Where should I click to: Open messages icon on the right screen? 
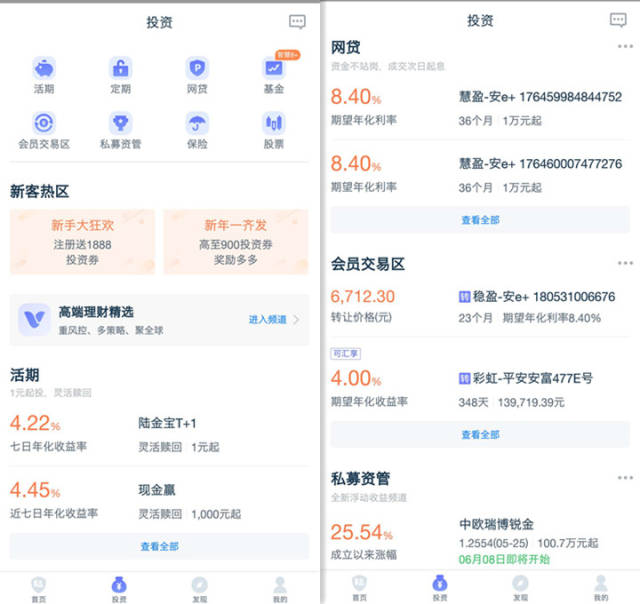point(618,20)
